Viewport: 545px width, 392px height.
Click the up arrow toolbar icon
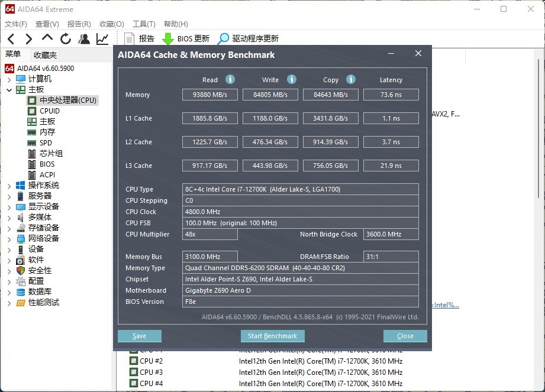pyautogui.click(x=47, y=38)
